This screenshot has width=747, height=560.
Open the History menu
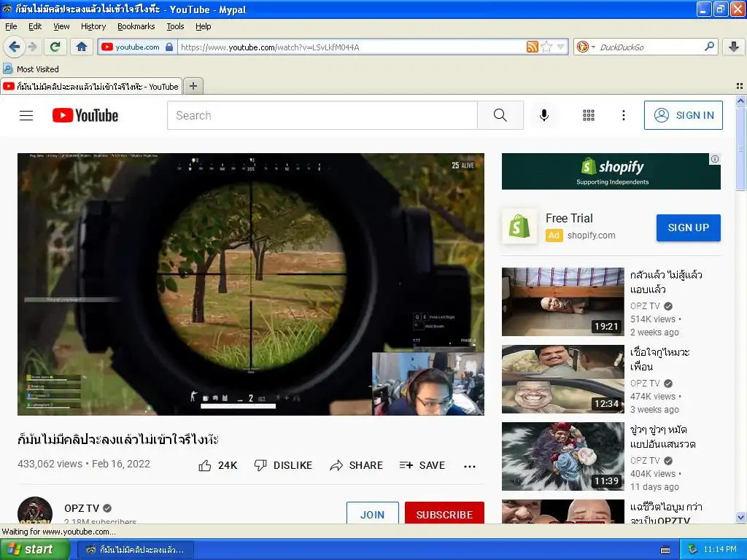point(93,26)
